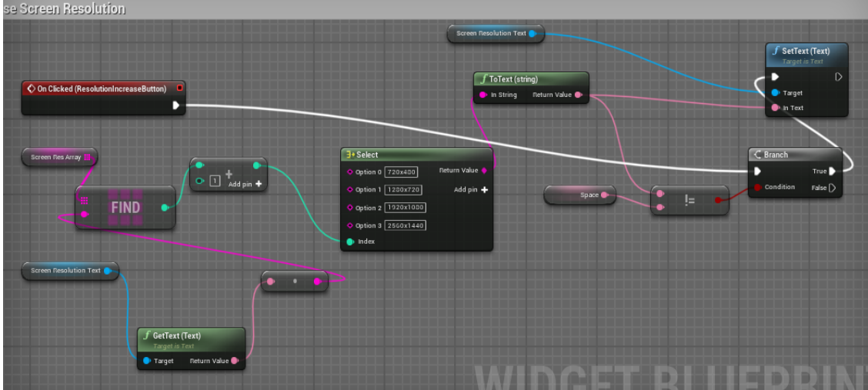Click the Option 1 pin on Select node
The height and width of the screenshot is (390, 868).
tap(349, 190)
